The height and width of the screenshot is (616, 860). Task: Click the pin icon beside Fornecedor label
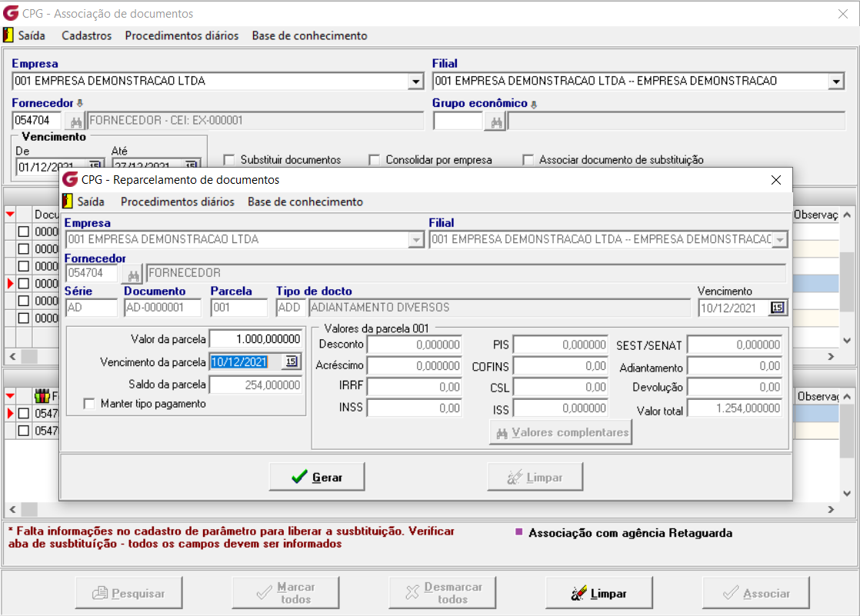point(80,103)
